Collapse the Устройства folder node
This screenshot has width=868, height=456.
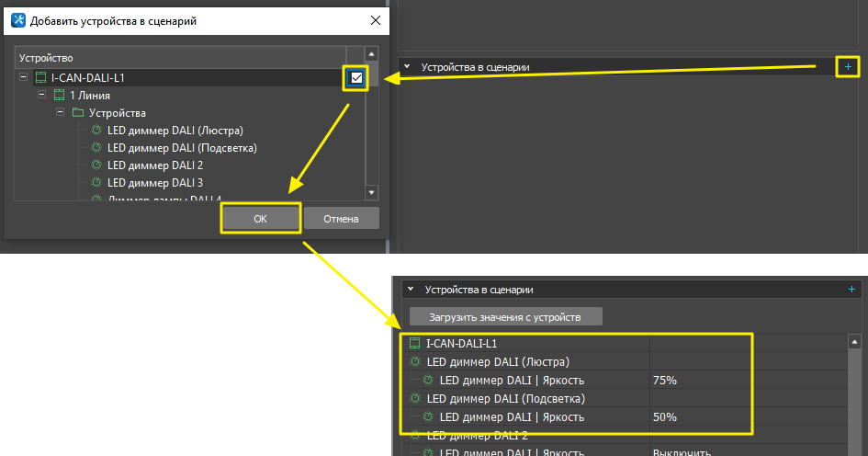(x=61, y=113)
